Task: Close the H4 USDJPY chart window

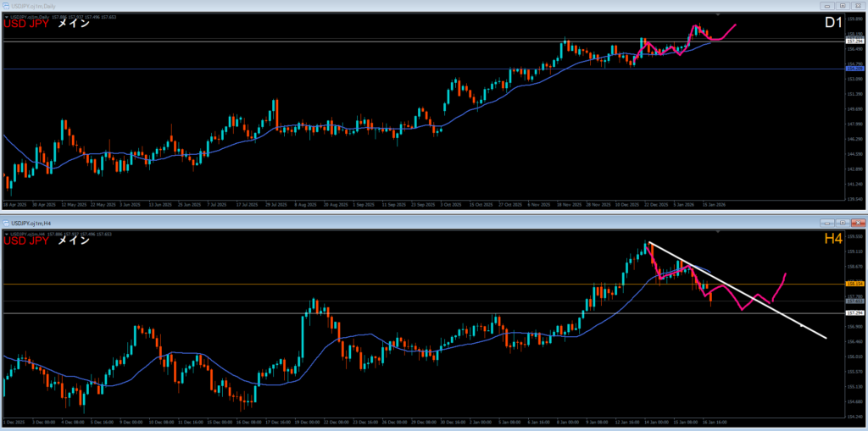Action: point(857,221)
